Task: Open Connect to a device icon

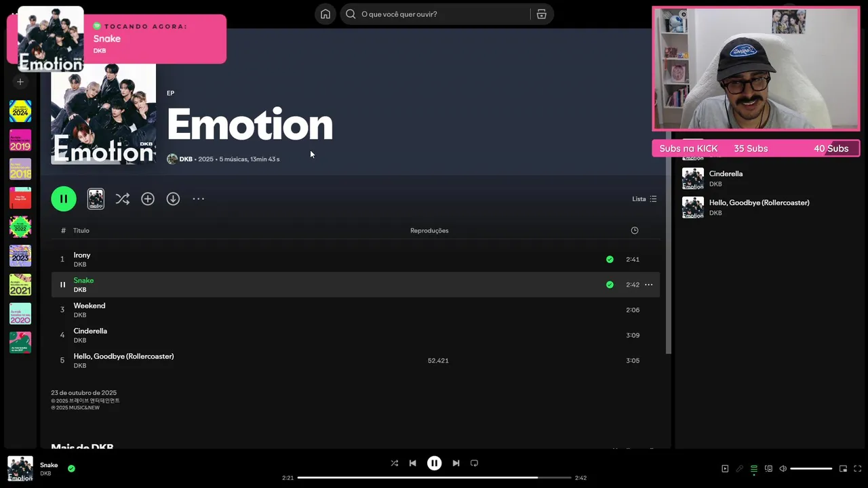Action: (x=768, y=468)
